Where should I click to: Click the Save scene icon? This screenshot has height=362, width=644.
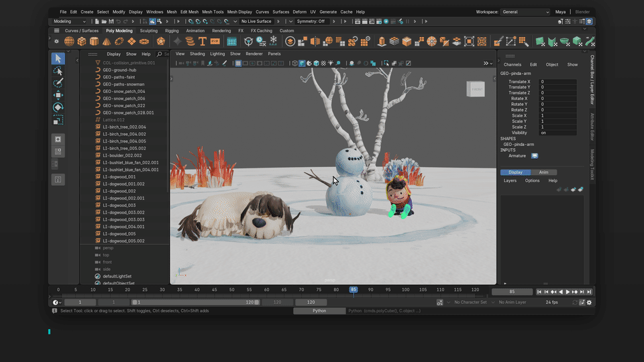(111, 21)
